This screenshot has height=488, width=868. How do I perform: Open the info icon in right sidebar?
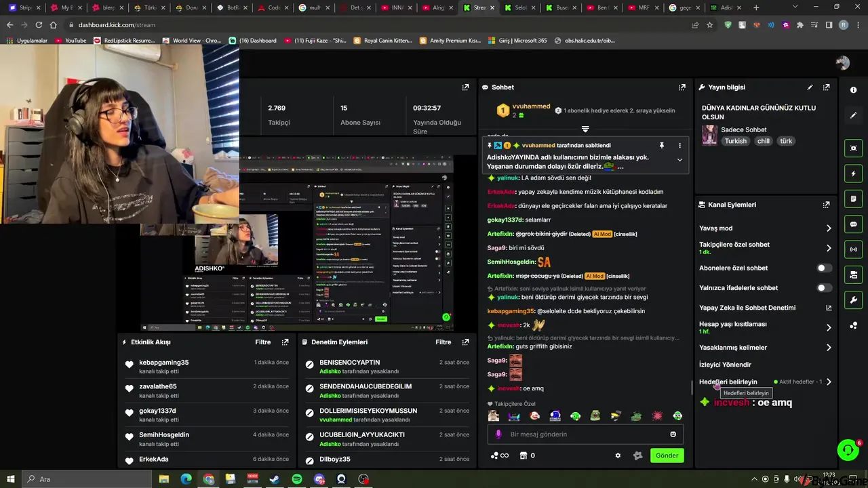853,90
